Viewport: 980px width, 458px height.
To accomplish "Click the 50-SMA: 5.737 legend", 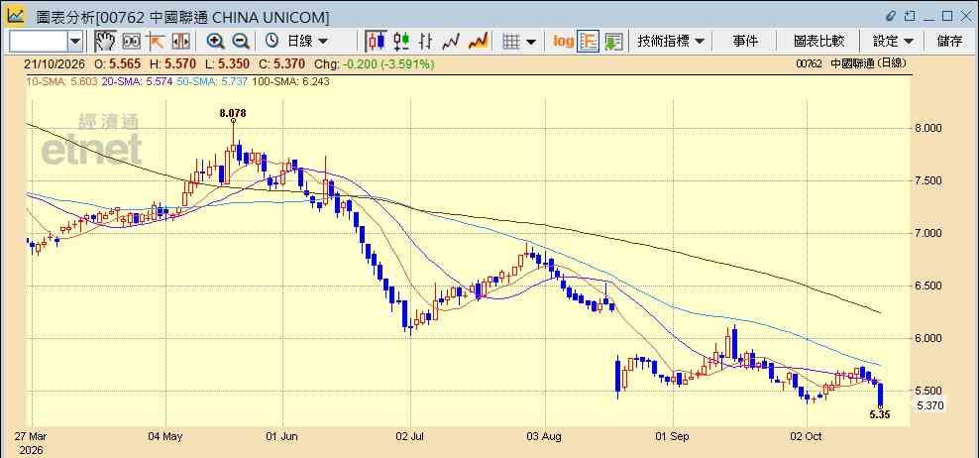I will [212, 81].
